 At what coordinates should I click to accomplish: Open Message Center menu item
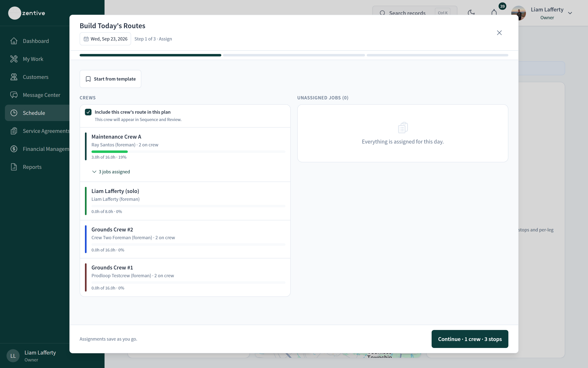37,95
